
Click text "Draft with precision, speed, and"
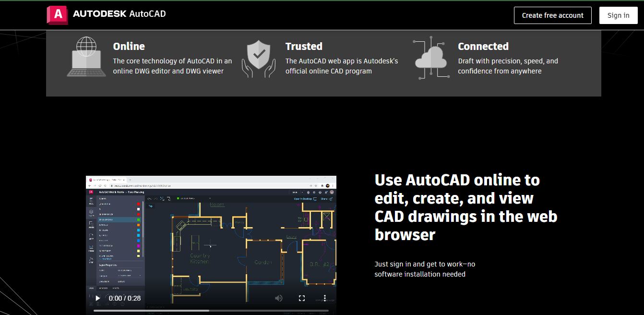click(508, 61)
